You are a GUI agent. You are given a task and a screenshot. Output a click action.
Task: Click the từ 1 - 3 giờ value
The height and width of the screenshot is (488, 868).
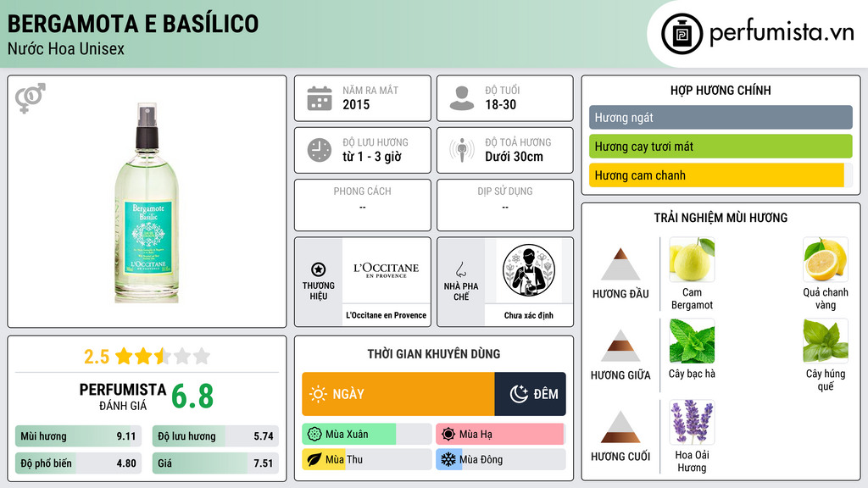tap(371, 157)
